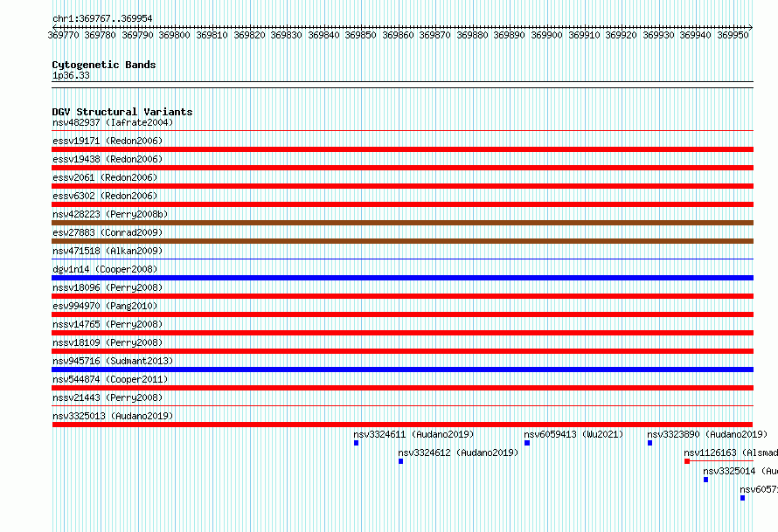Open dgv1n14 (Cooper2008) variant label
Screen dimensions: 778x532
[105, 269]
